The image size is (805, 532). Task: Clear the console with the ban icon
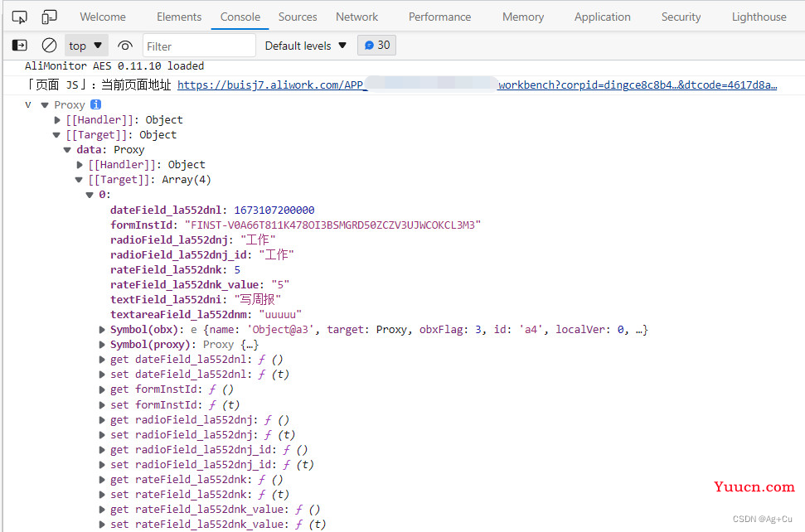[x=49, y=46]
